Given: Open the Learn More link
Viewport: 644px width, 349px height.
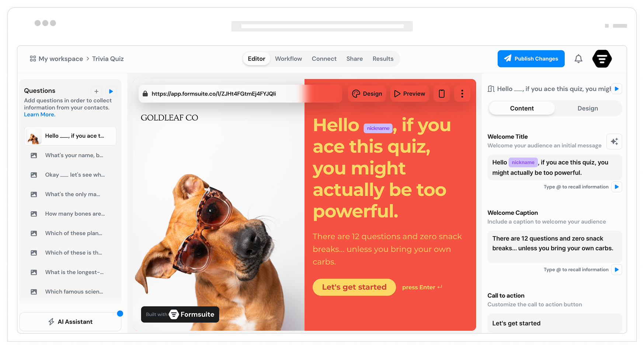Looking at the screenshot, I should click(x=39, y=115).
